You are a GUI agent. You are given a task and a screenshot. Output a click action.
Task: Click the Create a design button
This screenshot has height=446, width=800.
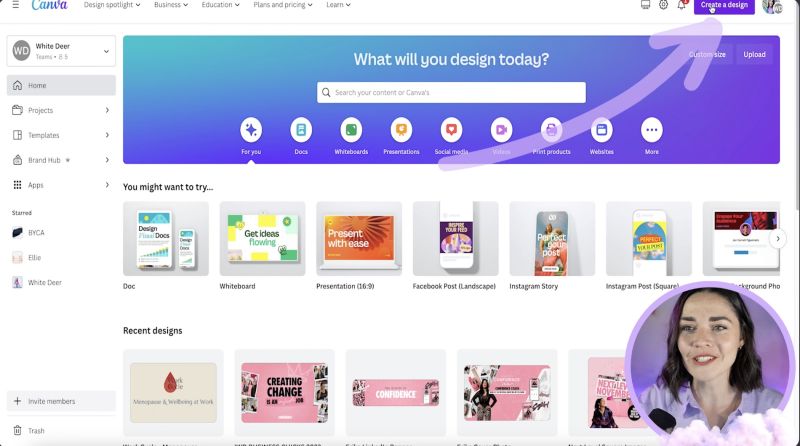pos(724,6)
